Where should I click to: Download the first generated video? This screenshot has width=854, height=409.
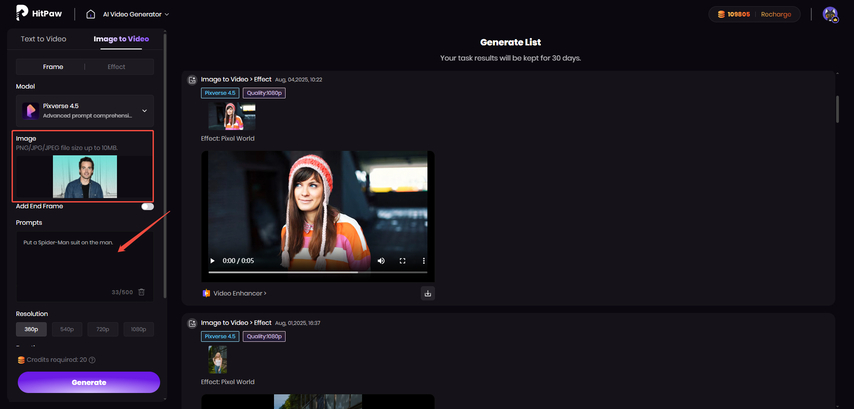(x=428, y=293)
